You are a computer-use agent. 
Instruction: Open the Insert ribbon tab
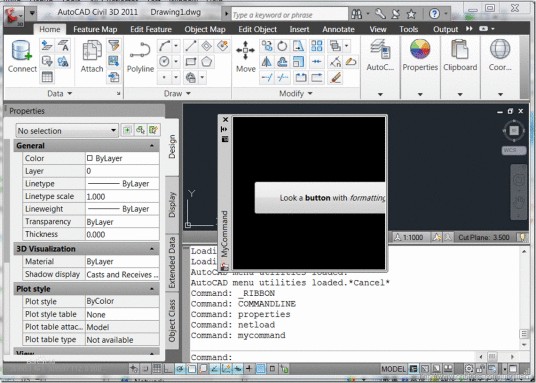(299, 29)
